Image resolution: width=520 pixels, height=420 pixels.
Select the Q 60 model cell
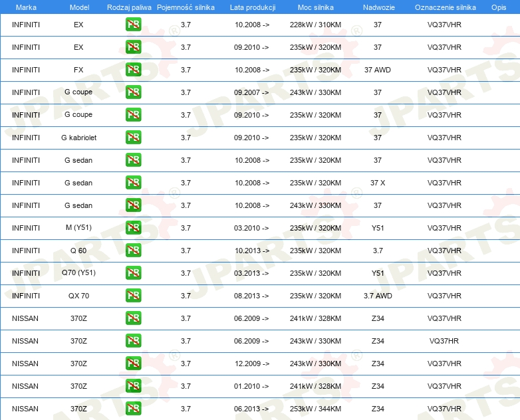[x=78, y=251]
